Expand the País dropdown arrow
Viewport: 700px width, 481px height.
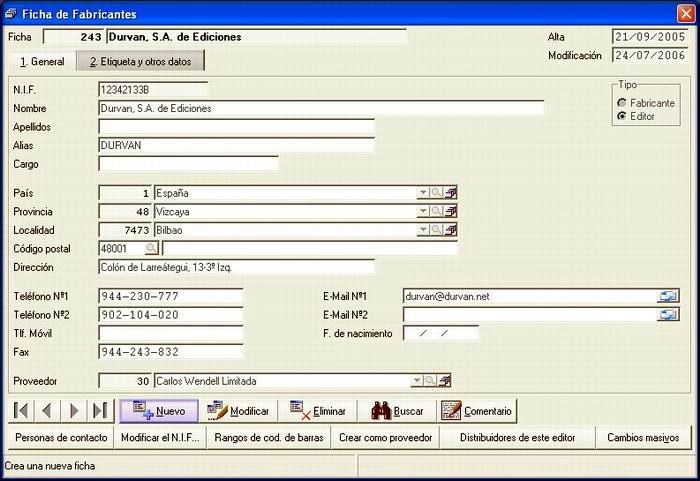(x=423, y=193)
